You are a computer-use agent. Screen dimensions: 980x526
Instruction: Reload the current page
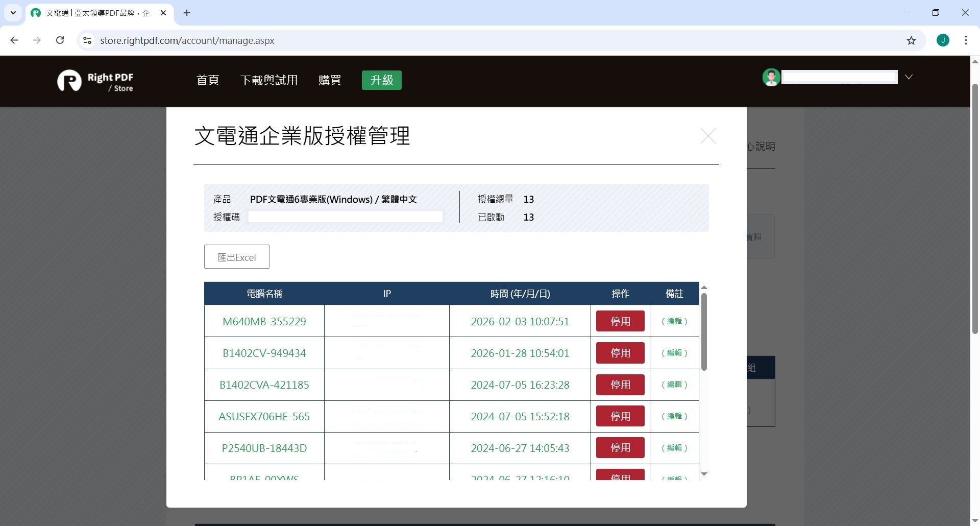click(x=60, y=40)
